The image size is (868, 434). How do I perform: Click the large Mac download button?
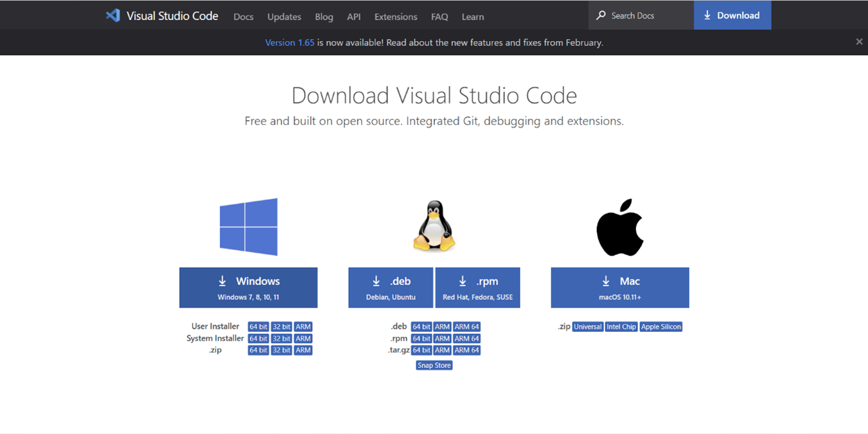(x=620, y=288)
